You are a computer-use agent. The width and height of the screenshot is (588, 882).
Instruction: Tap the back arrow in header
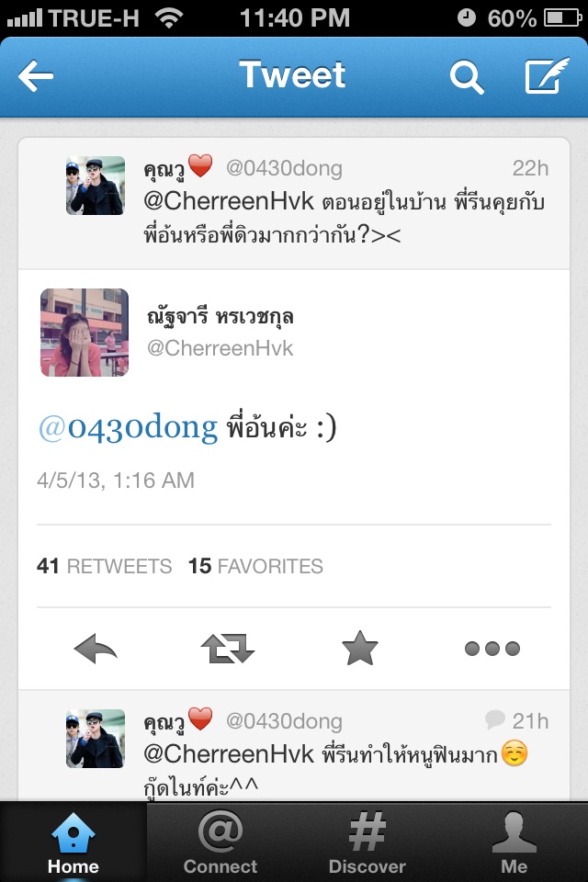pos(36,76)
